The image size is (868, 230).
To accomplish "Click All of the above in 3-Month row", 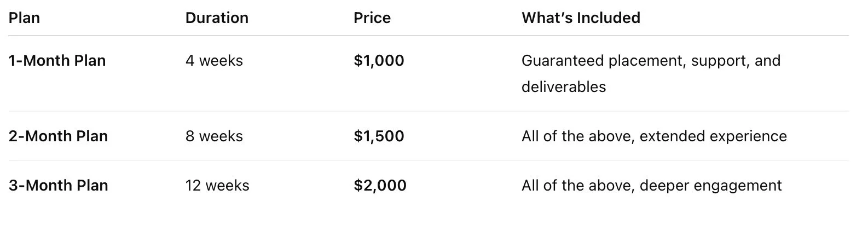I will point(578,185).
